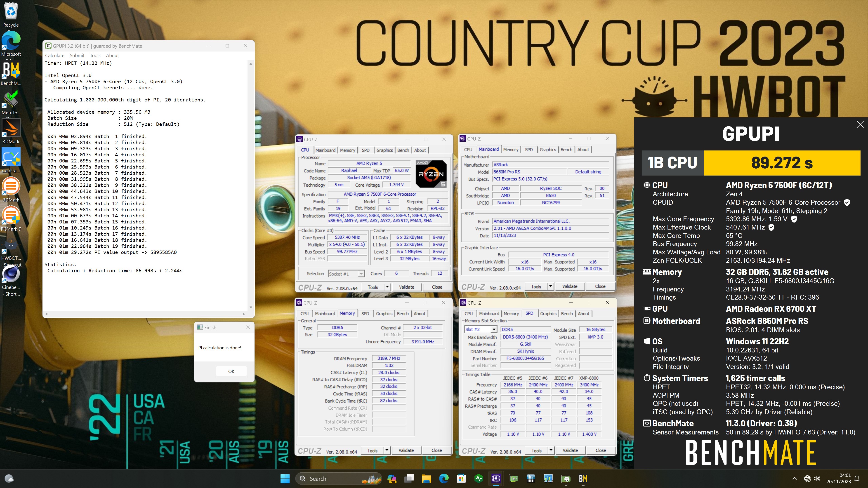Expand Tools dropdown arrow in SPD tab window
Viewport: 868px width, 488px height.
pyautogui.click(x=551, y=450)
